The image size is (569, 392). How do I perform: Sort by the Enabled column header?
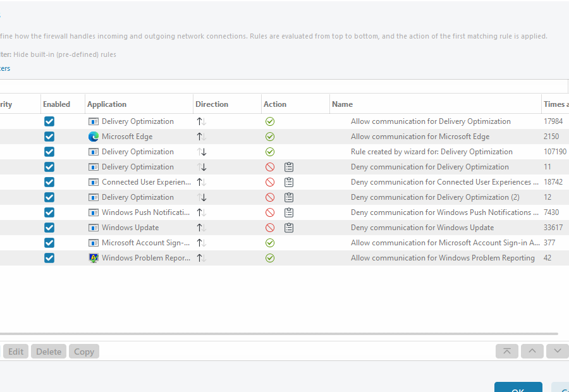(x=63, y=104)
